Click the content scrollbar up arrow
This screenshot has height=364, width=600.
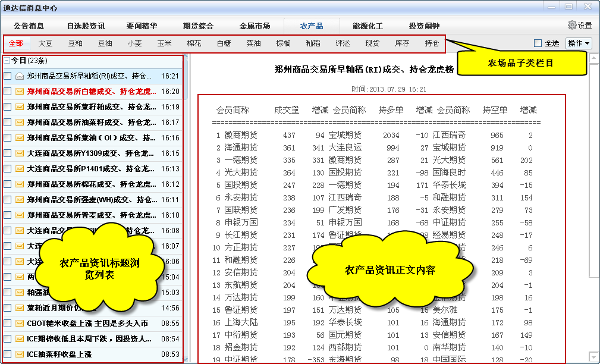click(593, 59)
